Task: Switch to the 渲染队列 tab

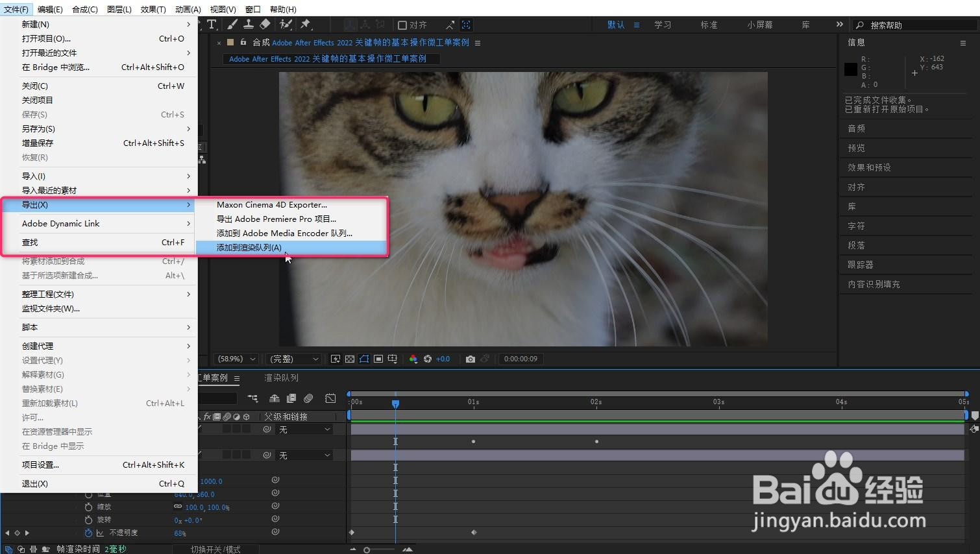Action: [281, 378]
